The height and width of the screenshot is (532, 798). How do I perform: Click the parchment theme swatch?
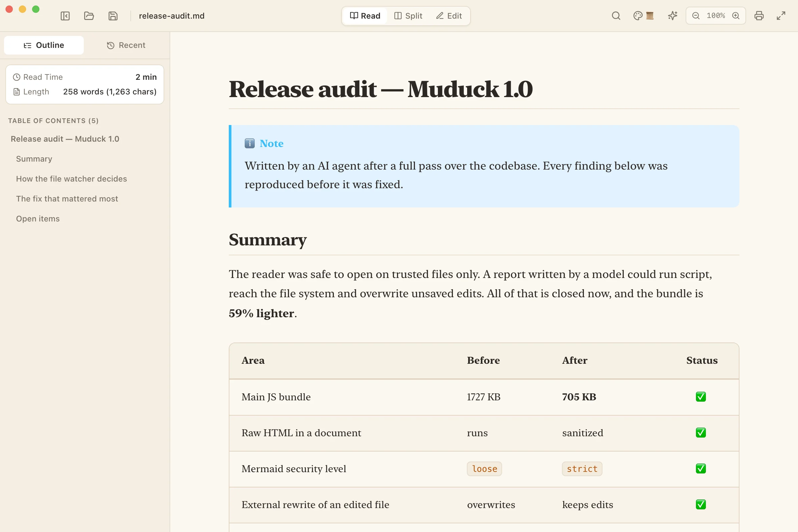coord(650,16)
